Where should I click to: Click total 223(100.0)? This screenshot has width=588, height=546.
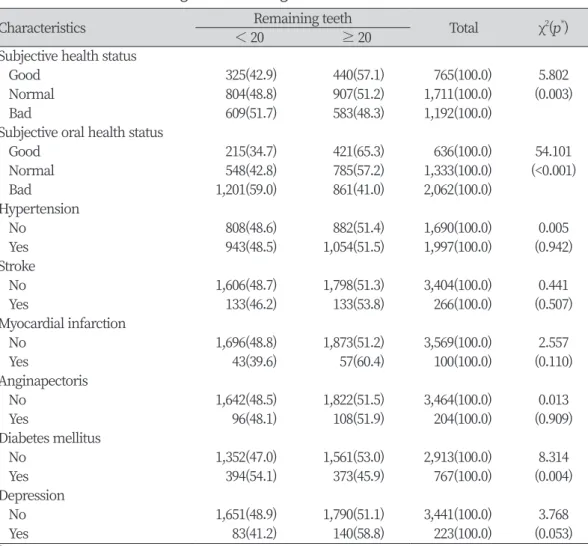pos(463,534)
